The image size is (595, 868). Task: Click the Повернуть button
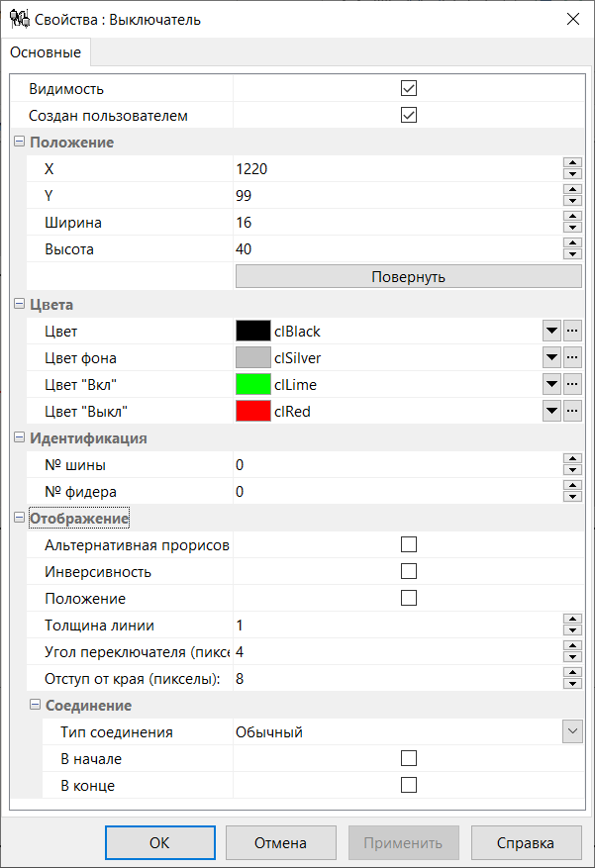point(409,276)
